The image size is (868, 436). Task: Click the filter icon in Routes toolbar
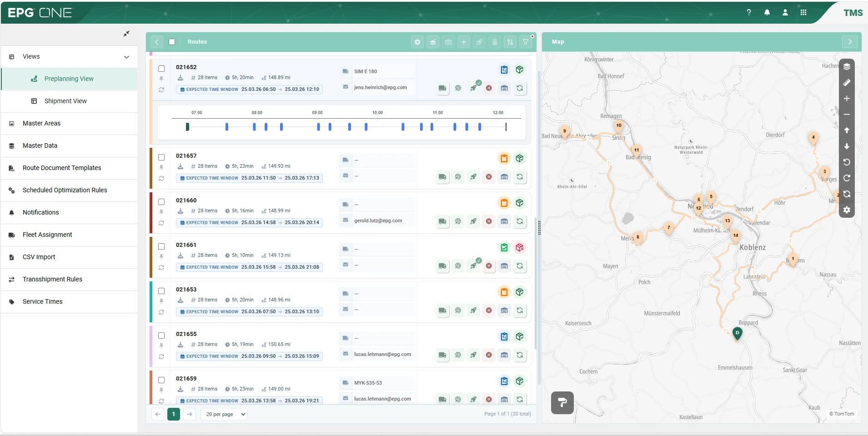tap(526, 42)
